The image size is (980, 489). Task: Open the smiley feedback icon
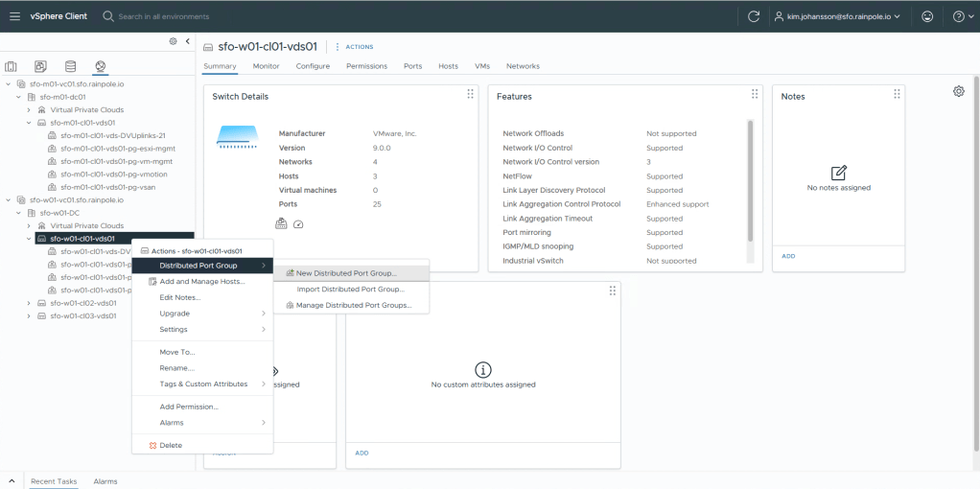click(926, 16)
